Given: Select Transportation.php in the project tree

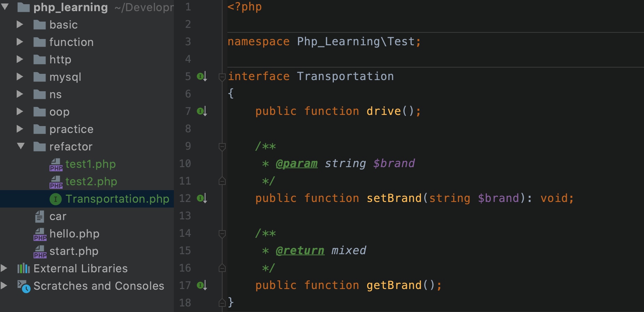Looking at the screenshot, I should (118, 199).
